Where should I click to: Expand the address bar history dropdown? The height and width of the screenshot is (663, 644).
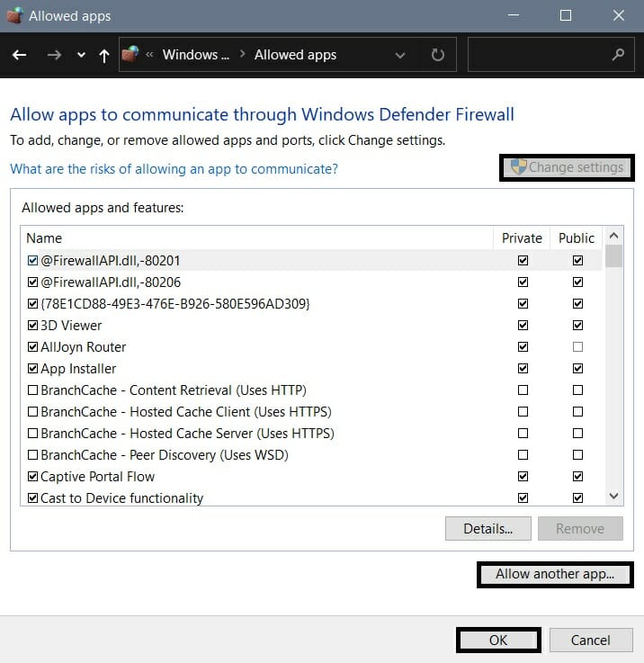click(x=400, y=55)
